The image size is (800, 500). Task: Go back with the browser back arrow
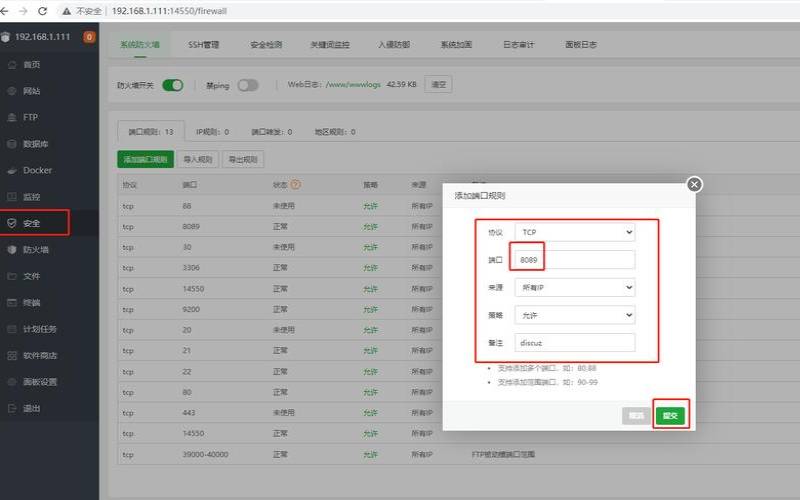click(x=5, y=11)
